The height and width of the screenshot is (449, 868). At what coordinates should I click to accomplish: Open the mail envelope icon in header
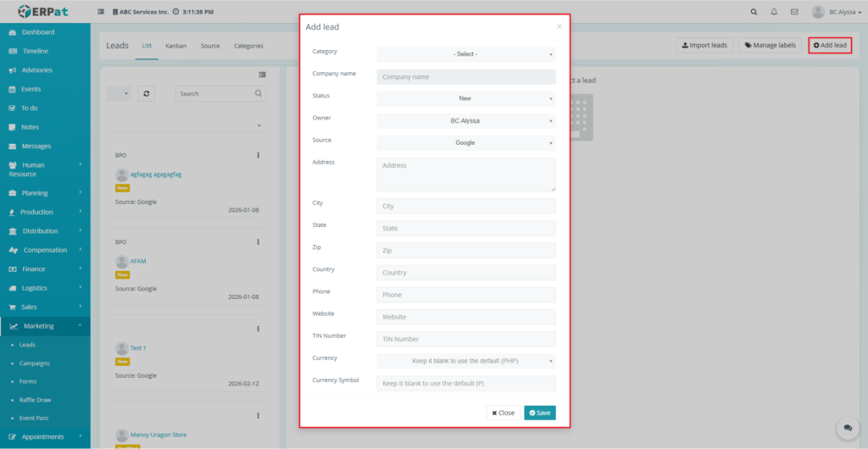[x=794, y=12]
